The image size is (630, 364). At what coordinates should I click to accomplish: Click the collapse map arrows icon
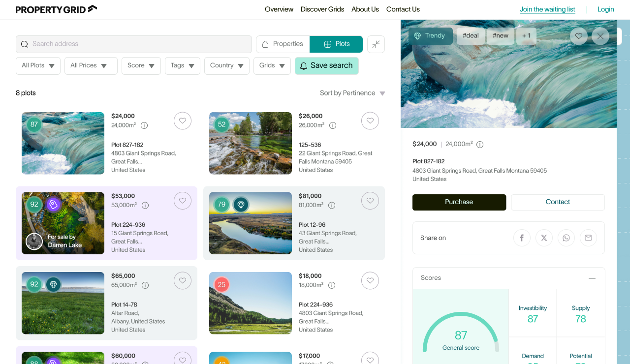click(x=376, y=44)
